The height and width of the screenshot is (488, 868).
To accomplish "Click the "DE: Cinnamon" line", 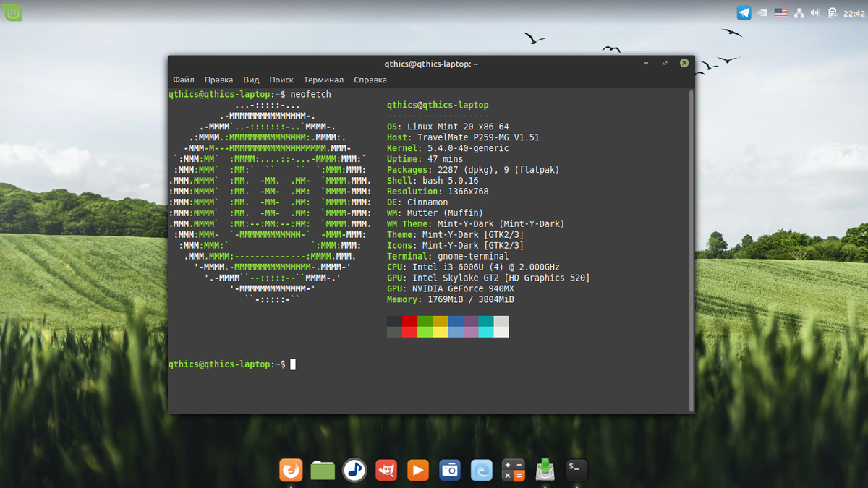I will coord(417,202).
